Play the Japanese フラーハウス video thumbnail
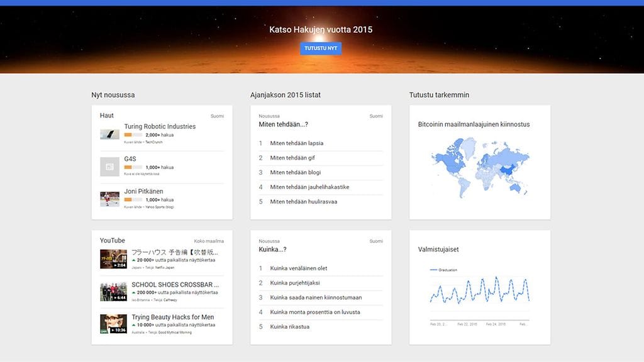 pos(113,259)
